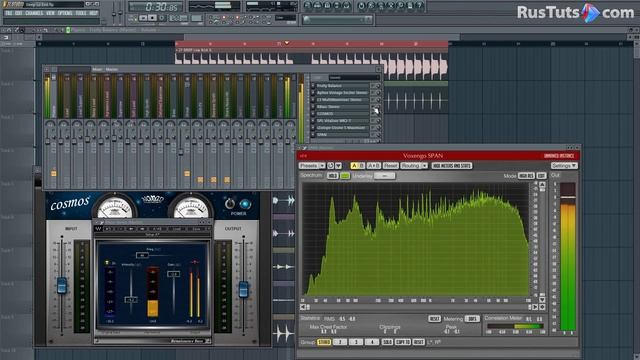Click SPAN's circular reload preset icon
Image resolution: width=640 pixels, height=360 pixels.
point(330,166)
